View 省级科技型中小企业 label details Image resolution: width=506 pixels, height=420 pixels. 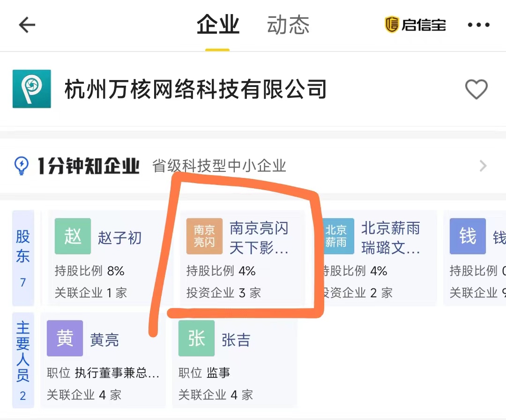click(219, 166)
